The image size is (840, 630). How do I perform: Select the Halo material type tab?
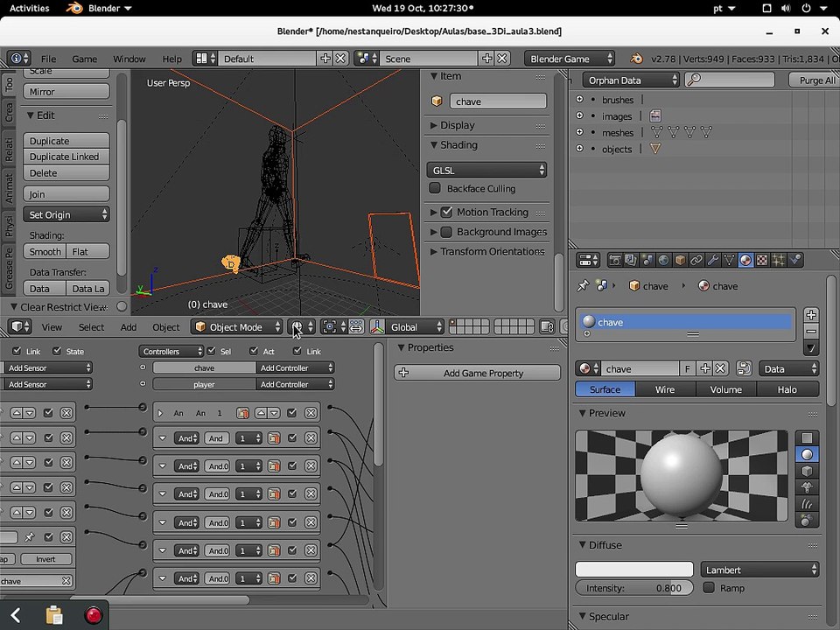coord(787,389)
